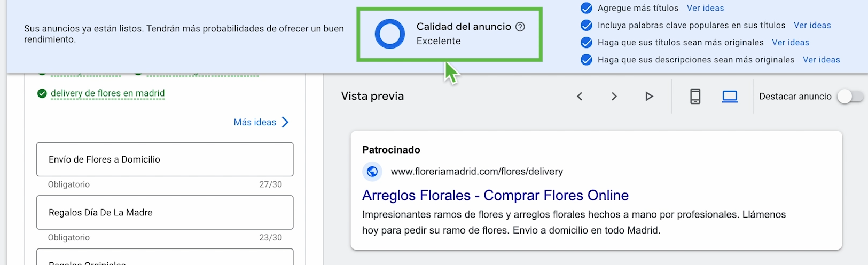
Task: Open the Arreglos Florales ad headline link
Action: click(x=495, y=196)
